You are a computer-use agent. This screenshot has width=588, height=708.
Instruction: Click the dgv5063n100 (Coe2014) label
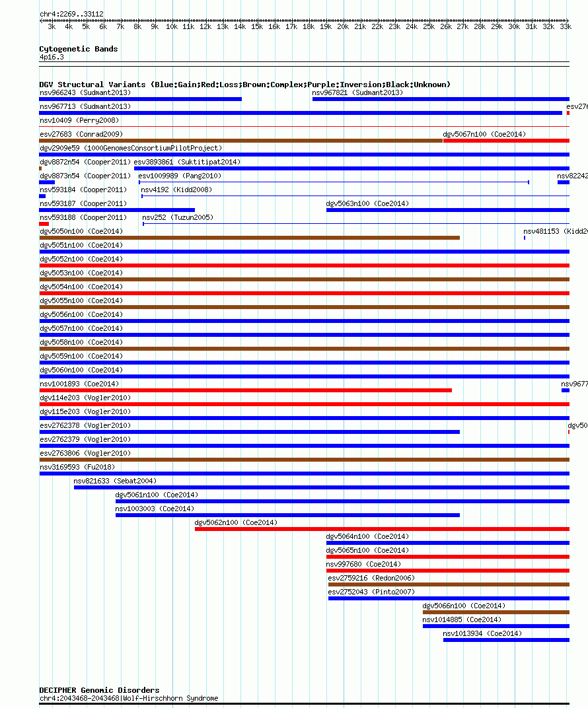367,203
